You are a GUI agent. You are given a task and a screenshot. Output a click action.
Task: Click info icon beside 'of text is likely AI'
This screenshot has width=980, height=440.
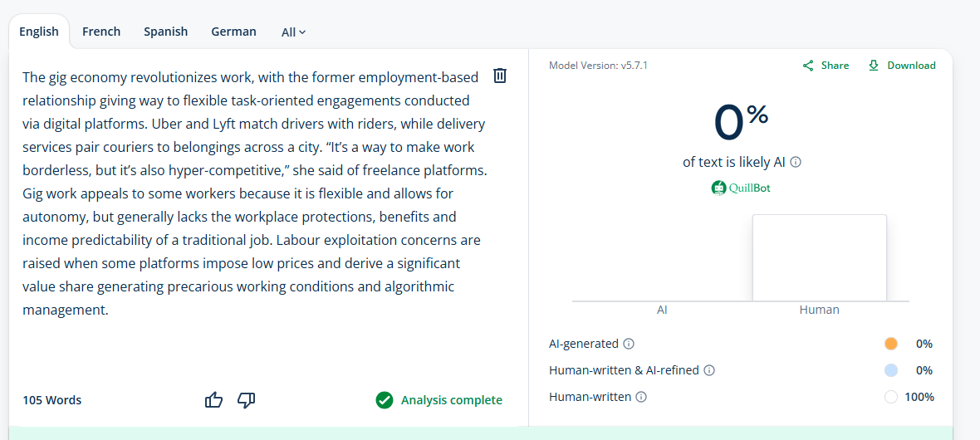796,163
